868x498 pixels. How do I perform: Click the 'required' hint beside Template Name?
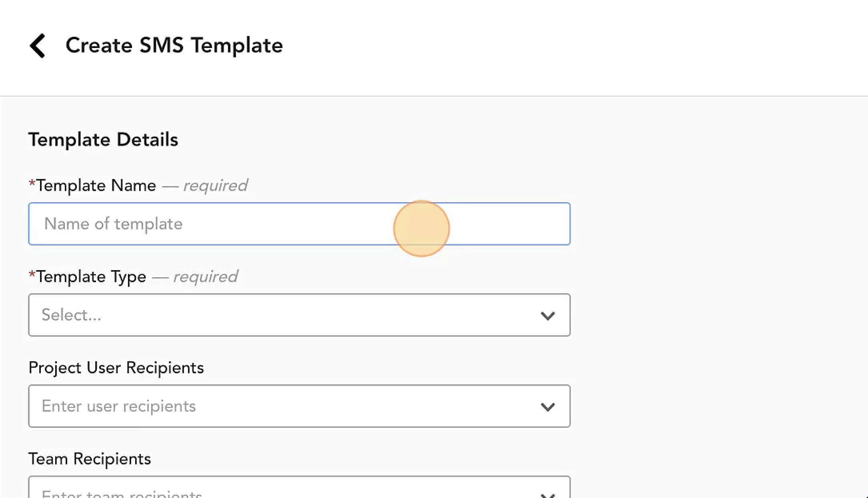click(x=216, y=185)
